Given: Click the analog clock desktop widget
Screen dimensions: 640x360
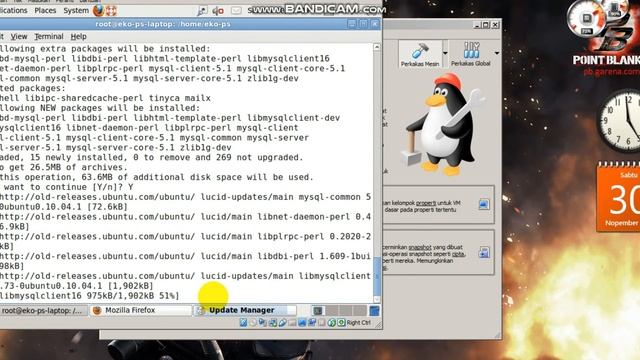Looking at the screenshot, I should coord(620,121).
